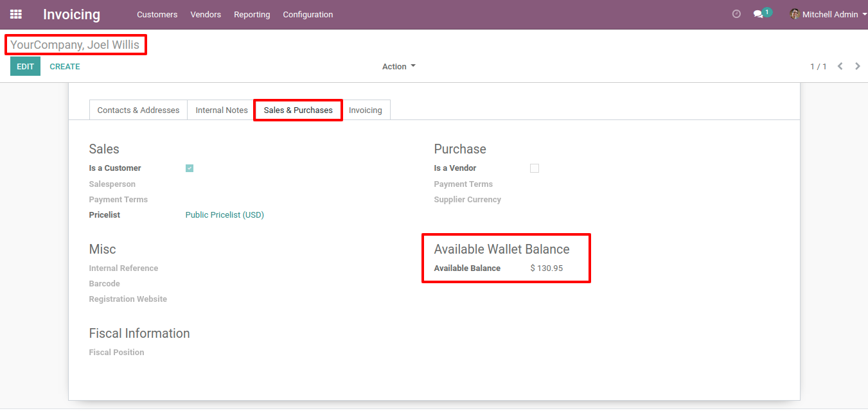Expand the Action dropdown
The height and width of the screenshot is (411, 868).
[398, 67]
